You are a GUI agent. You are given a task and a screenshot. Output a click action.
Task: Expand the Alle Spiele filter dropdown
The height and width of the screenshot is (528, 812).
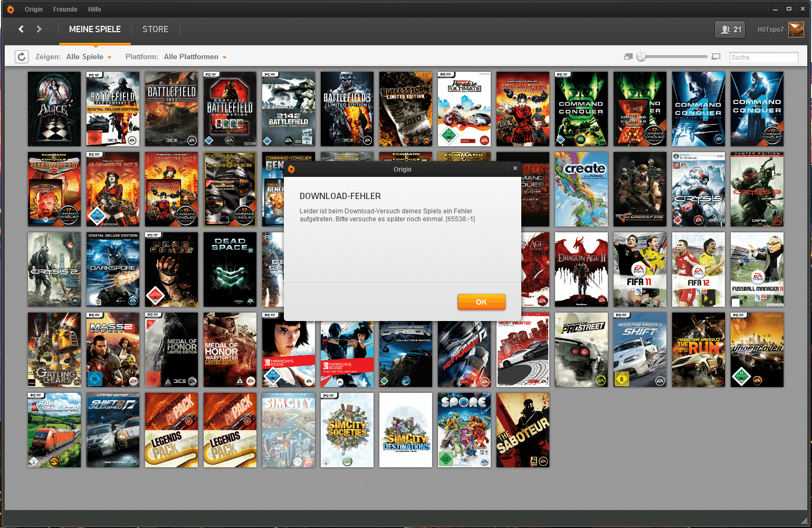click(x=89, y=57)
